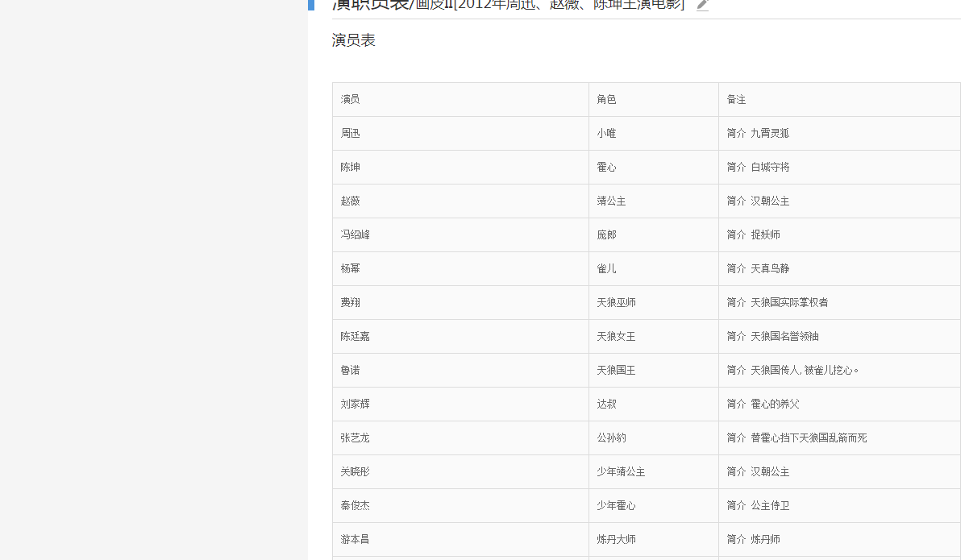Click the note 天狼国传人, 被雀儿挖心
The image size is (969, 560).
pyautogui.click(x=805, y=370)
